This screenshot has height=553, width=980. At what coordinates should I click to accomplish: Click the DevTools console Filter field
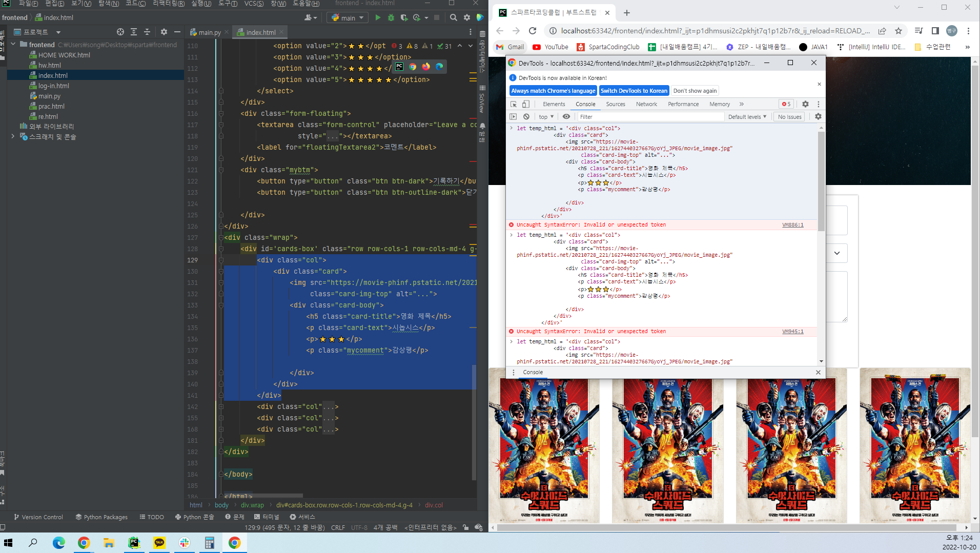651,117
